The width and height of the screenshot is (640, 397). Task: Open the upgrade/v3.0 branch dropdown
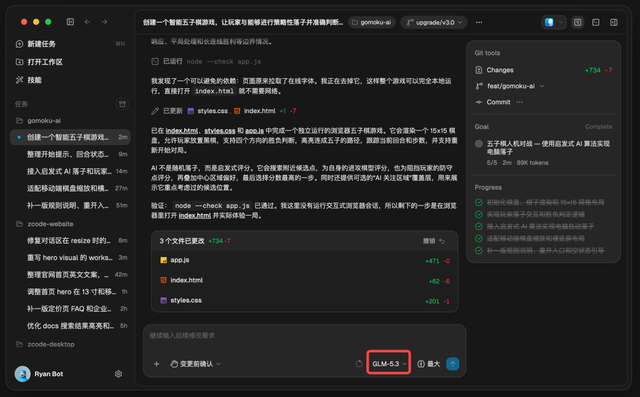coord(433,22)
